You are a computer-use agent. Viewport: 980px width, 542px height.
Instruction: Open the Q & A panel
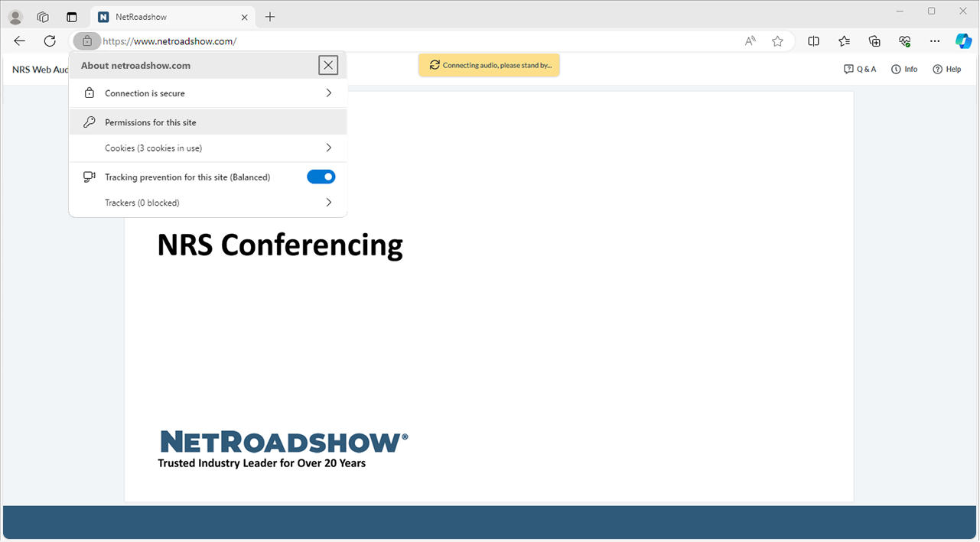coord(860,69)
